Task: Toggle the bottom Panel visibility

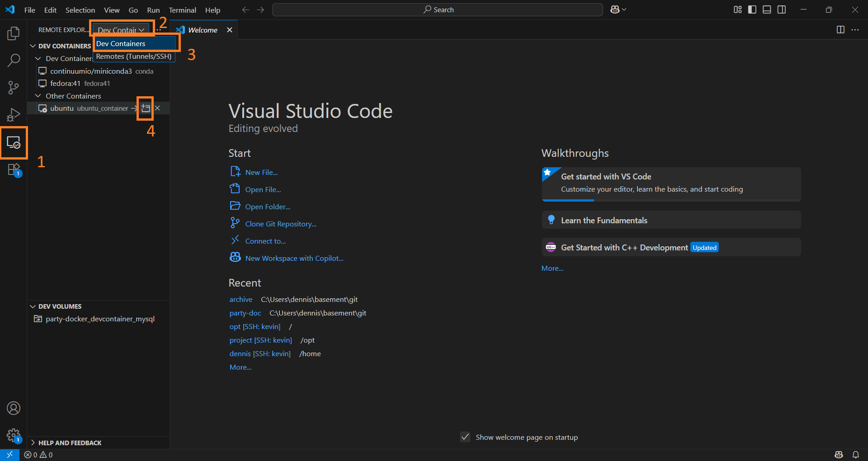Action: point(766,9)
